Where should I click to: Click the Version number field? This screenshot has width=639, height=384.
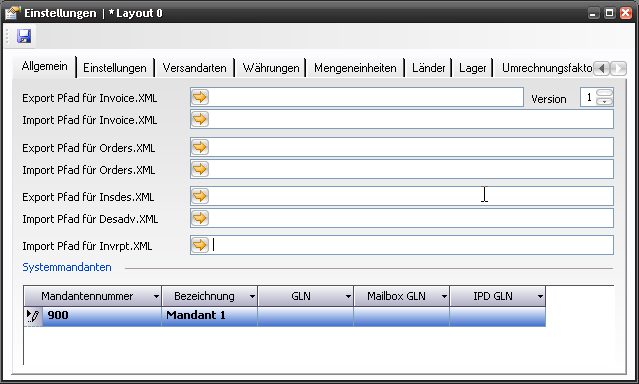588,97
